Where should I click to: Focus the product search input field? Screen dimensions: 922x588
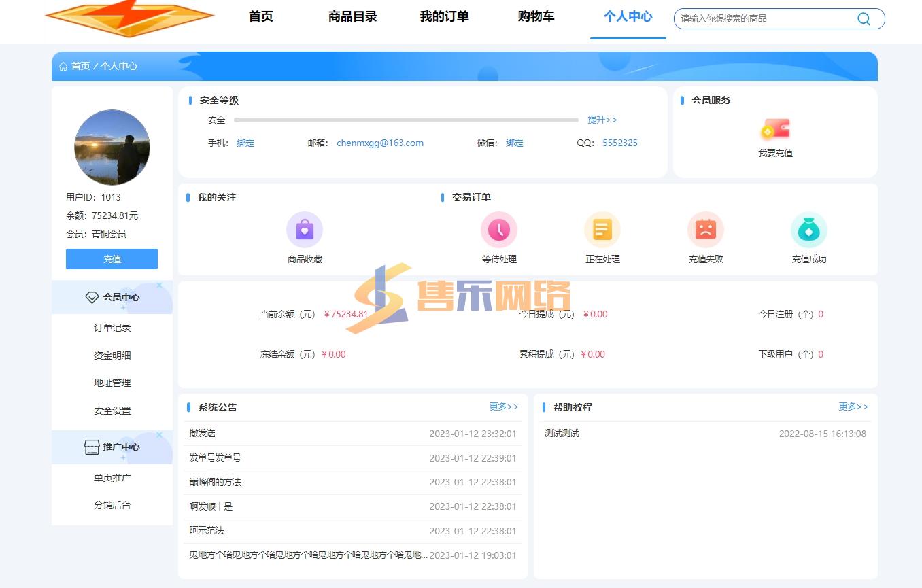pyautogui.click(x=765, y=19)
